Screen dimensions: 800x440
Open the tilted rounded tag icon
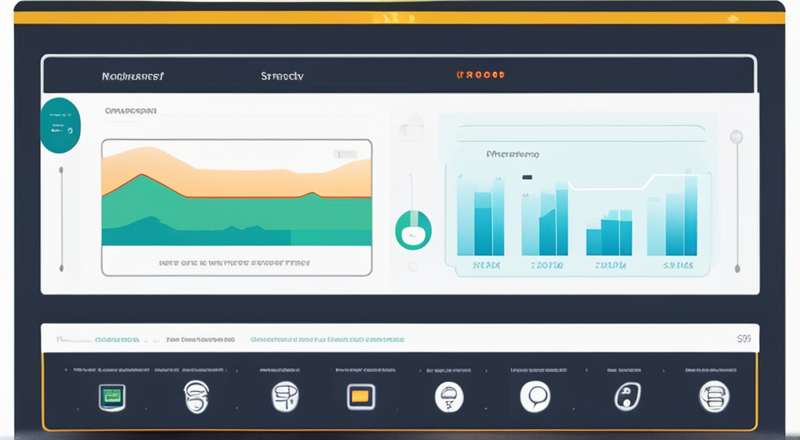[x=627, y=397]
